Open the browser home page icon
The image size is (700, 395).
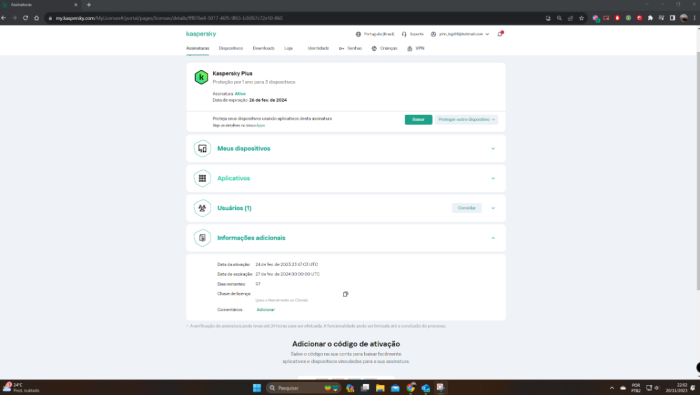(37, 18)
